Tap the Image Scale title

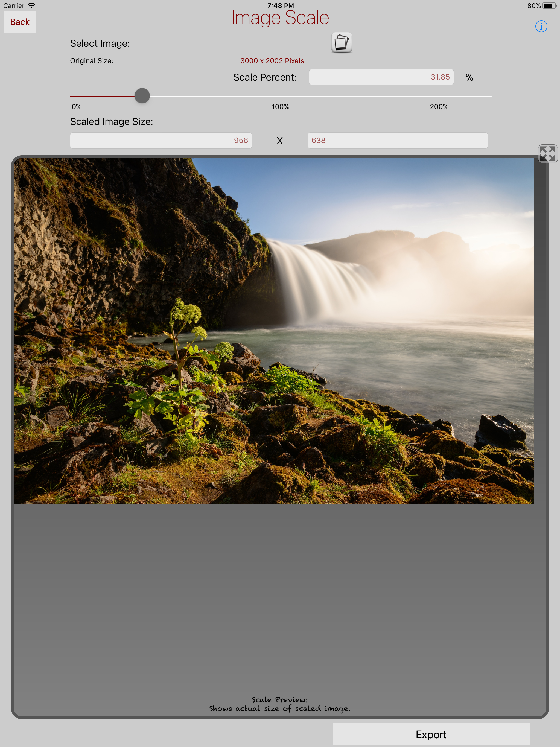pyautogui.click(x=280, y=18)
